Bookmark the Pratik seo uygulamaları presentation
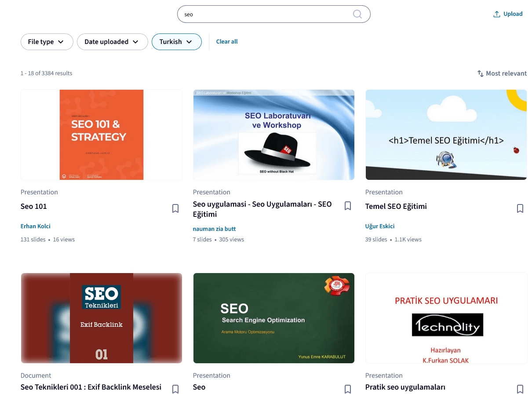Image resolution: width=532 pixels, height=394 pixels. point(520,389)
